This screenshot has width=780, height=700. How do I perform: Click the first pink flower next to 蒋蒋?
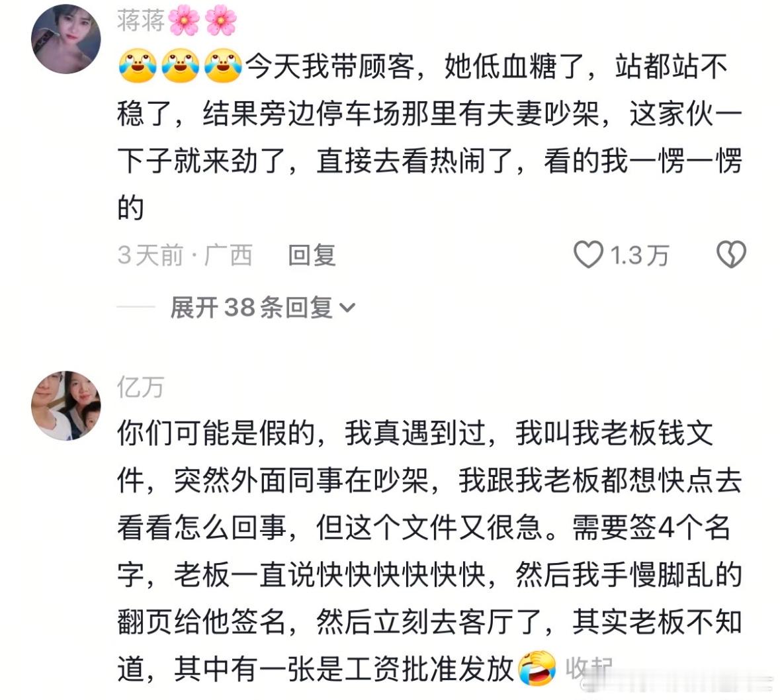[184, 21]
